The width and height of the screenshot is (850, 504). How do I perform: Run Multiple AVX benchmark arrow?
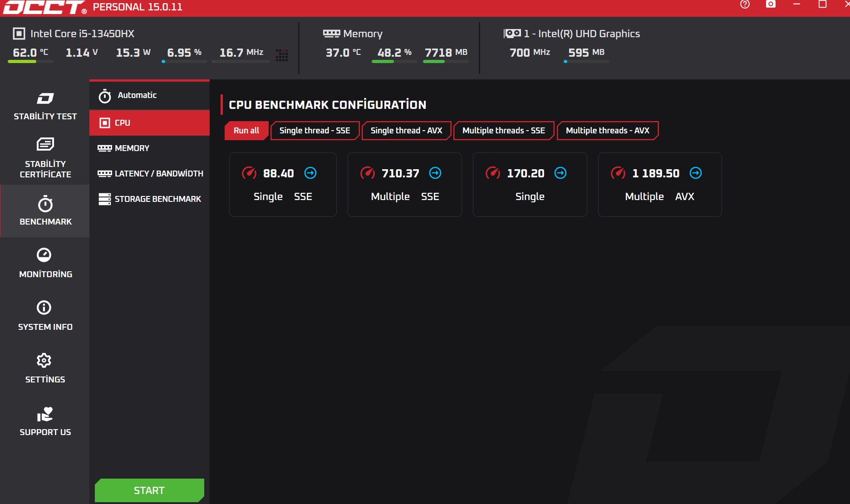[x=696, y=173]
